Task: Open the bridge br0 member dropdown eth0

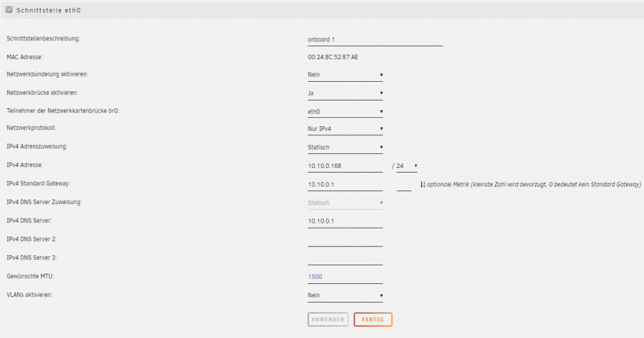Action: [345, 112]
